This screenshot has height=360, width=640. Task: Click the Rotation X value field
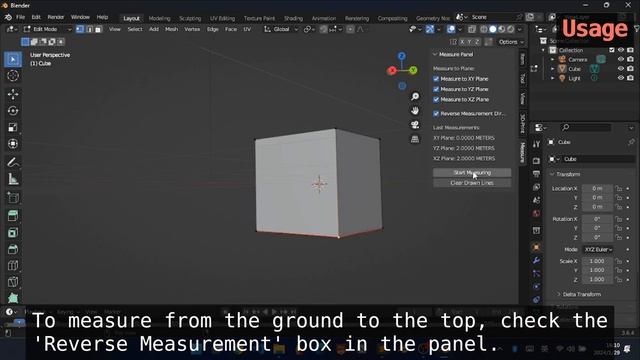597,219
